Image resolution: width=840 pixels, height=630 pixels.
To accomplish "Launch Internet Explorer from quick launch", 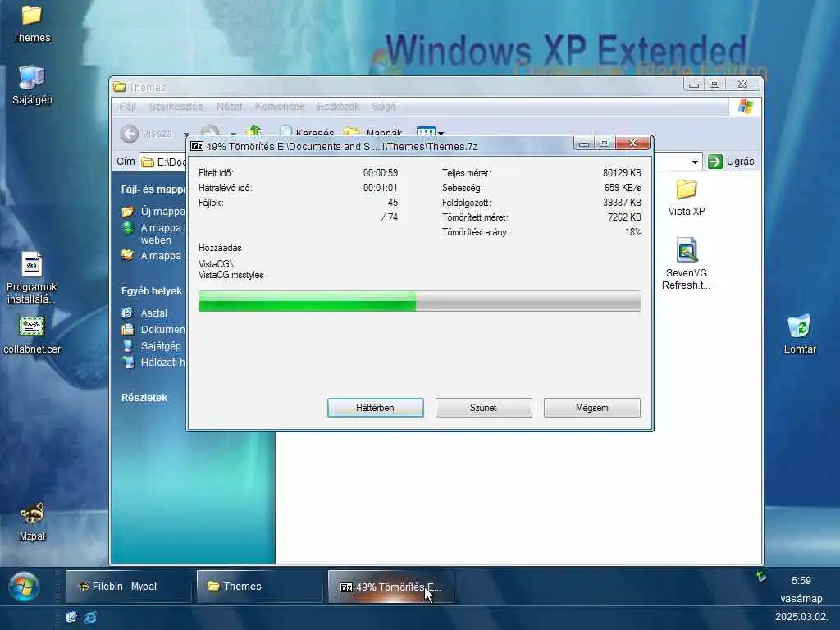I will (x=90, y=617).
